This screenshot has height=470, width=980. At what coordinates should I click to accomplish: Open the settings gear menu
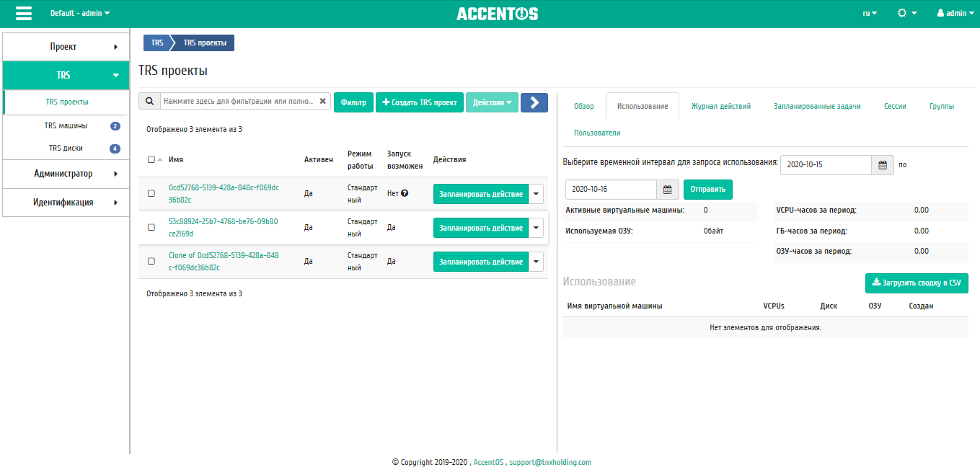click(x=907, y=13)
